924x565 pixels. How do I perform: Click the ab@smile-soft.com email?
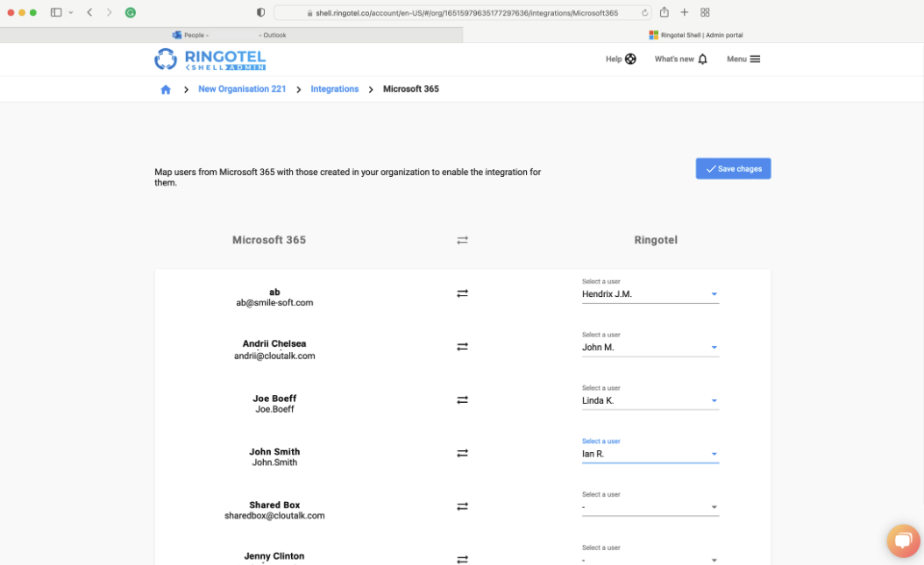pyautogui.click(x=274, y=302)
